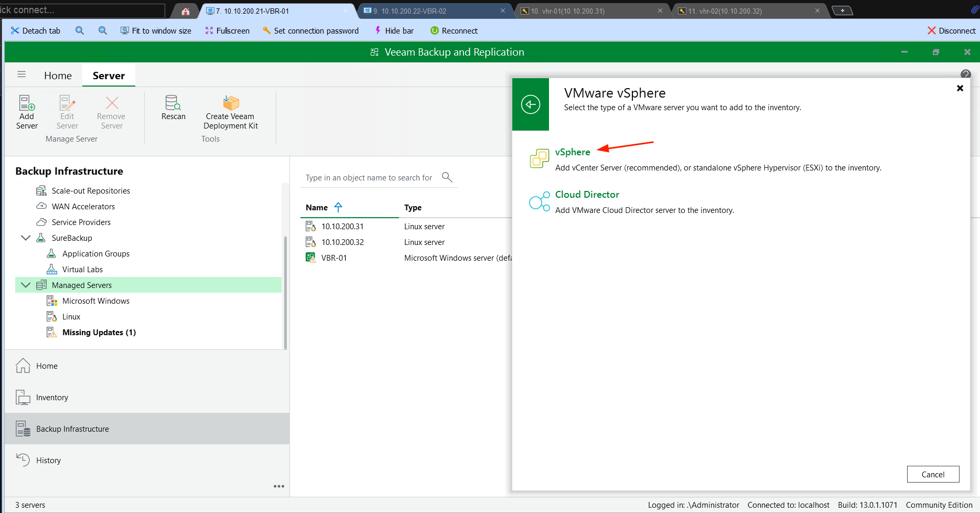Click the 3 servers status bar text

(30, 505)
